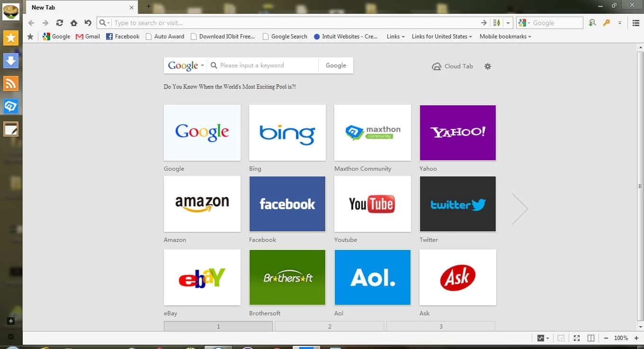The height and width of the screenshot is (349, 644).
Task: Open a new tab with plus button
Action: click(148, 6)
